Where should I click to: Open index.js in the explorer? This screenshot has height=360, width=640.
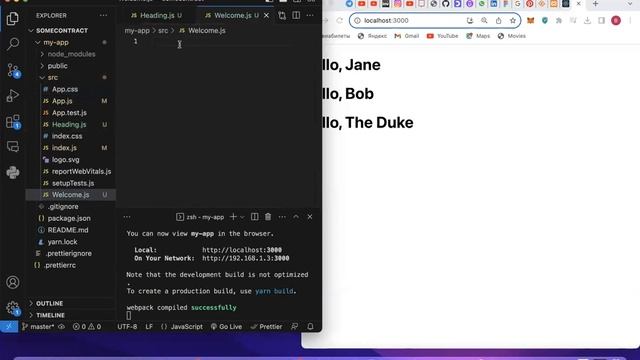tap(64, 148)
